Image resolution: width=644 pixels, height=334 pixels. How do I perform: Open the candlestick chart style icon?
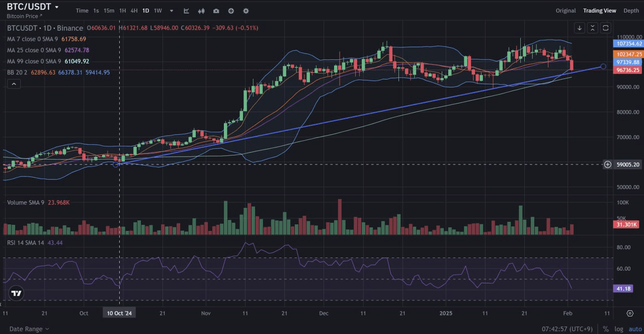(x=201, y=11)
